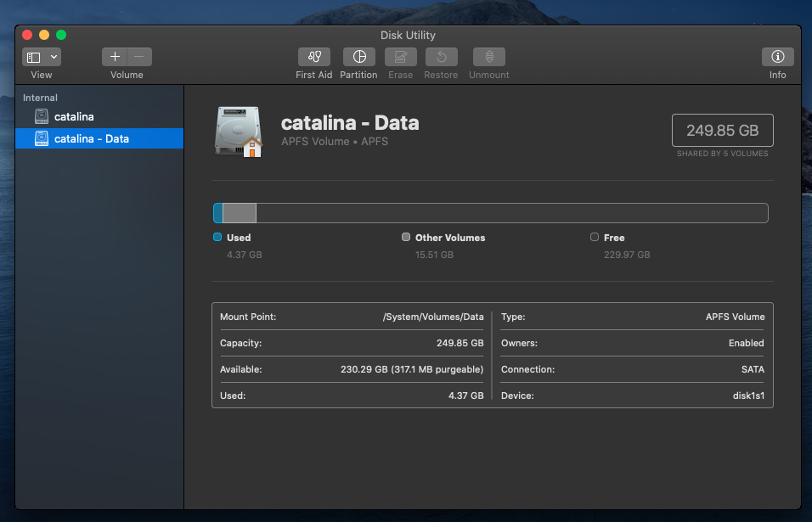
Task: Click /System/Volumes/Data mount path
Action: tap(433, 317)
